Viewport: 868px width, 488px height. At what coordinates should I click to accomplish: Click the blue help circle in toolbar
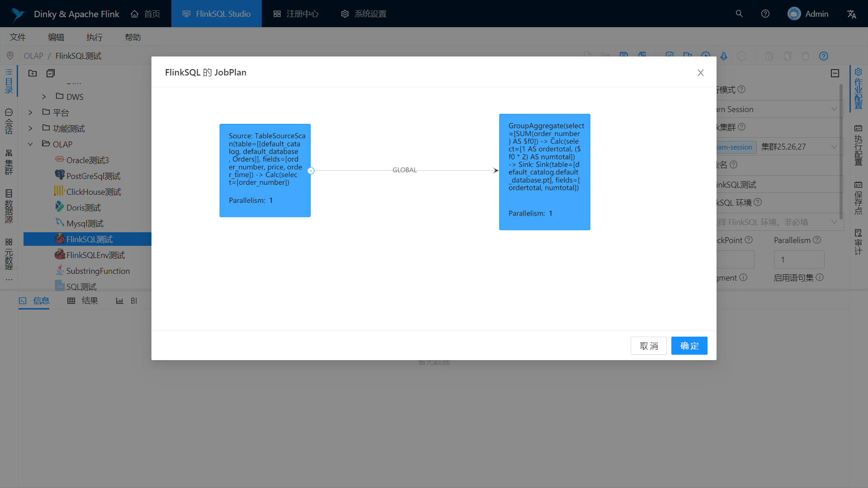click(823, 56)
